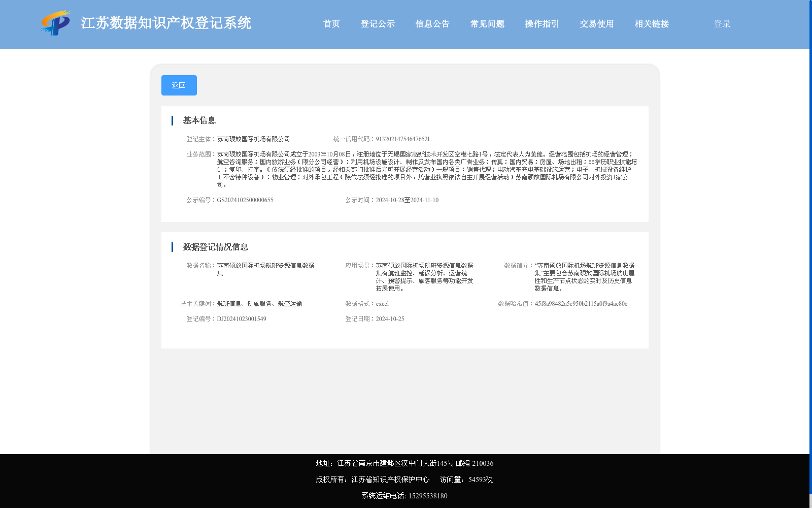Image resolution: width=812 pixels, height=508 pixels.
Task: Click the 返回 back button
Action: pos(179,85)
